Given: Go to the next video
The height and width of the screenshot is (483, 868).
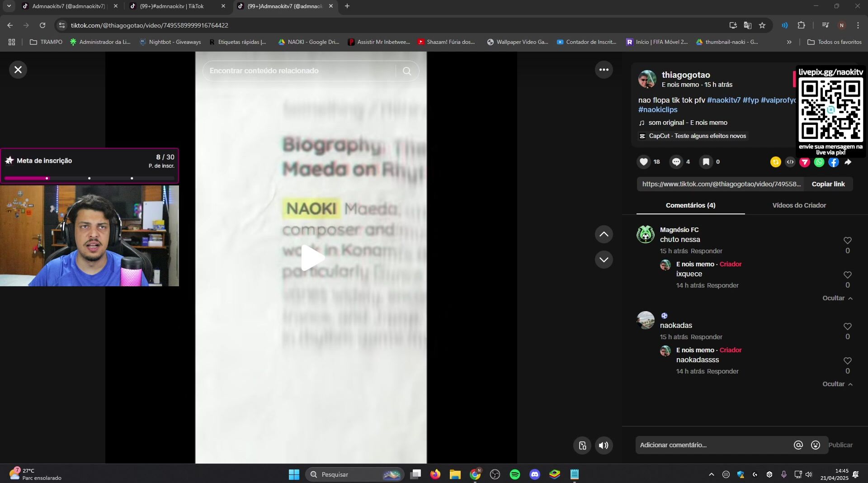Looking at the screenshot, I should click(x=604, y=260).
